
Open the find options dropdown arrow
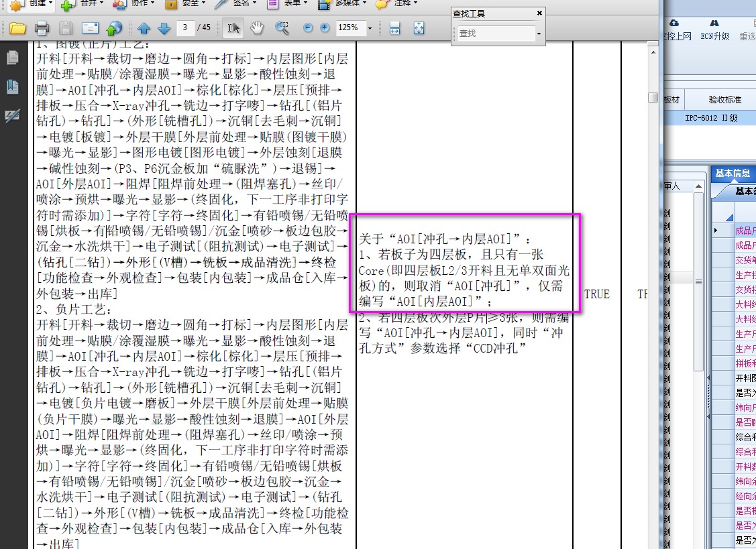pyautogui.click(x=539, y=34)
